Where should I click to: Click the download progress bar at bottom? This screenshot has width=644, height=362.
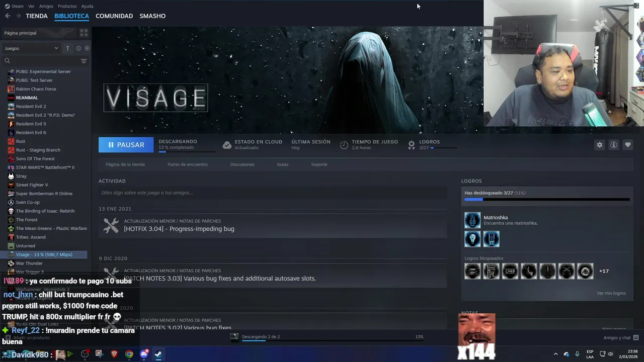coord(333,341)
